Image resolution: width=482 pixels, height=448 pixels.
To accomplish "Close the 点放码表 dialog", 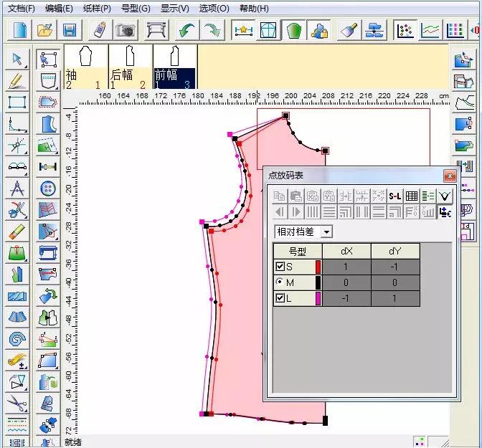I will tap(450, 176).
